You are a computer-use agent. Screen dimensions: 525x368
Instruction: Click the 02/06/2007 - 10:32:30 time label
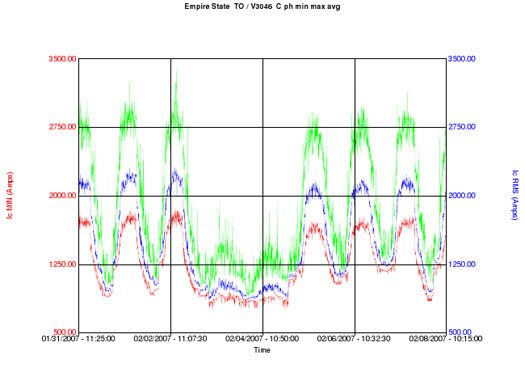[354, 339]
